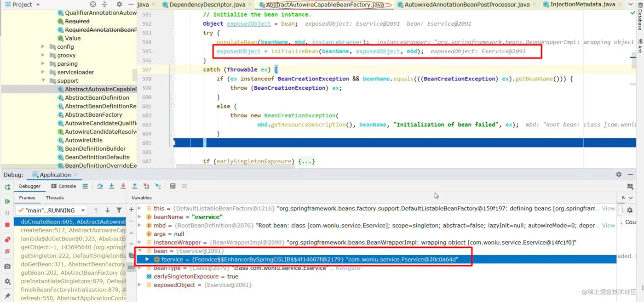Toggle Mute Breakpoints icon
Viewport: 644px width, 302px height.
[x=7, y=251]
